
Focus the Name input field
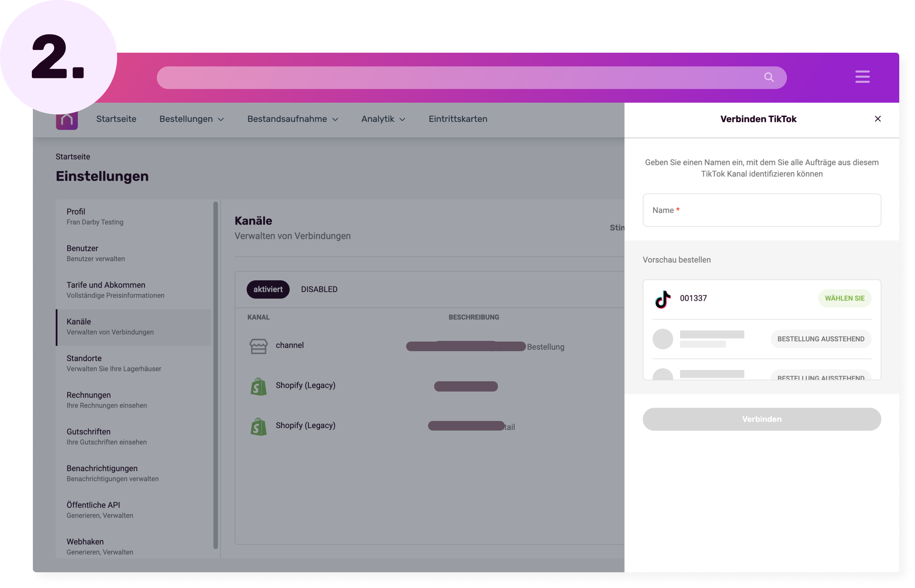click(762, 210)
